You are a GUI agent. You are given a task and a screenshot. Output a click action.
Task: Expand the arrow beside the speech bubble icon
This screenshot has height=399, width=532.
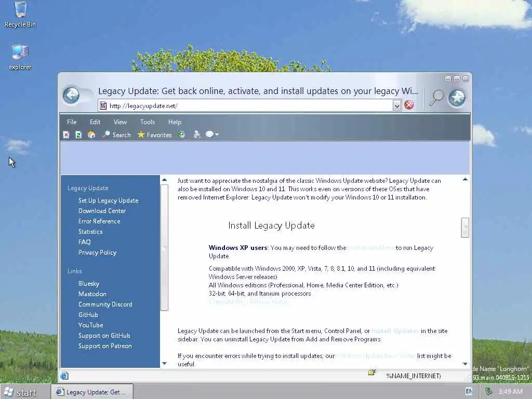217,135
